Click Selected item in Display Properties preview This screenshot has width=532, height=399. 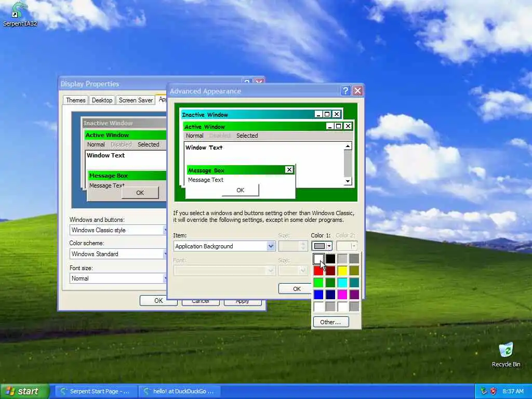(148, 144)
